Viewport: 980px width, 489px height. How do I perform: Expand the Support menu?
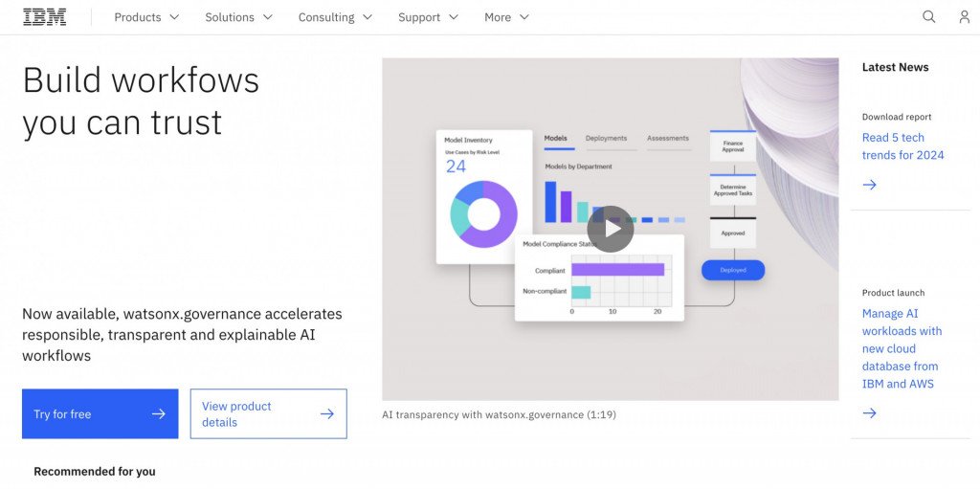(428, 17)
